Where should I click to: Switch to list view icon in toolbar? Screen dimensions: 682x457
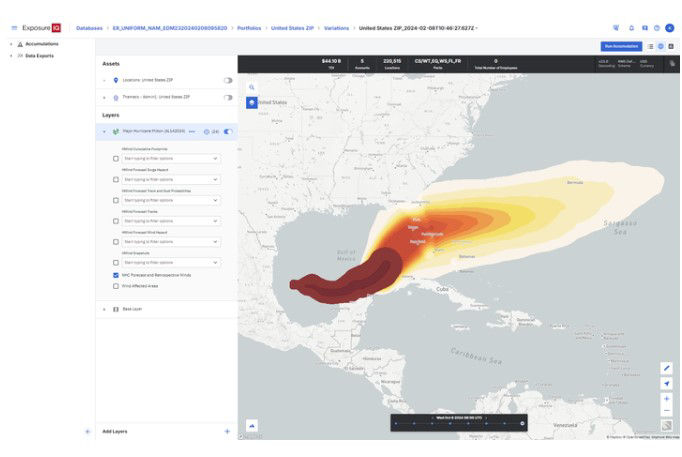(x=651, y=46)
